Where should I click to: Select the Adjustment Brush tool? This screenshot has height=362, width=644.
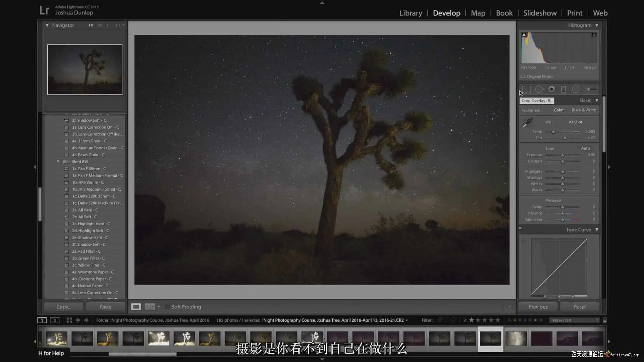tap(591, 89)
